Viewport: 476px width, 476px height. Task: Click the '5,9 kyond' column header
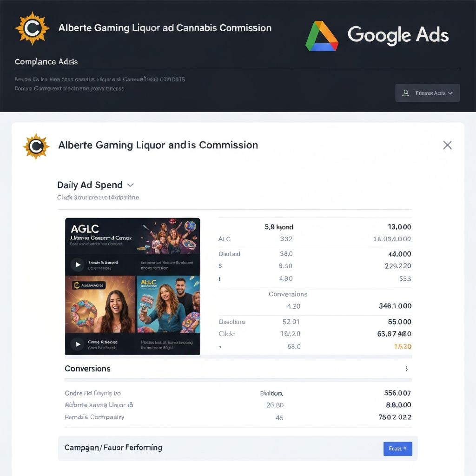click(x=279, y=227)
